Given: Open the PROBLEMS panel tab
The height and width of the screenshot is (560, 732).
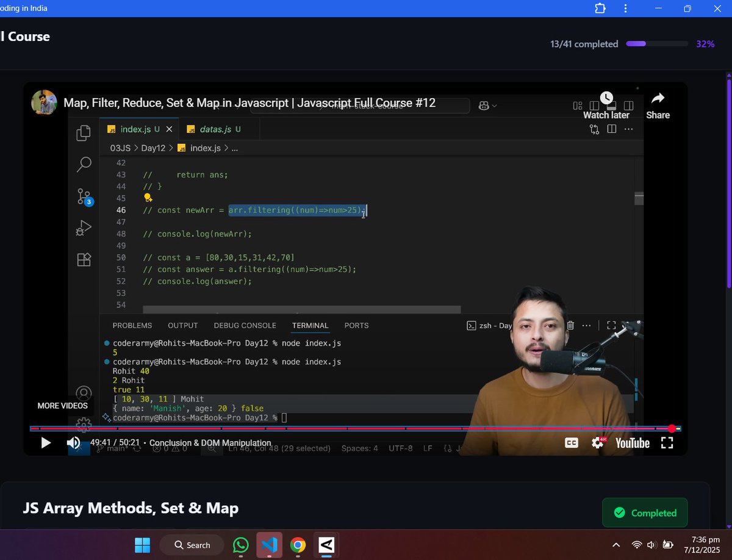Looking at the screenshot, I should [x=132, y=325].
